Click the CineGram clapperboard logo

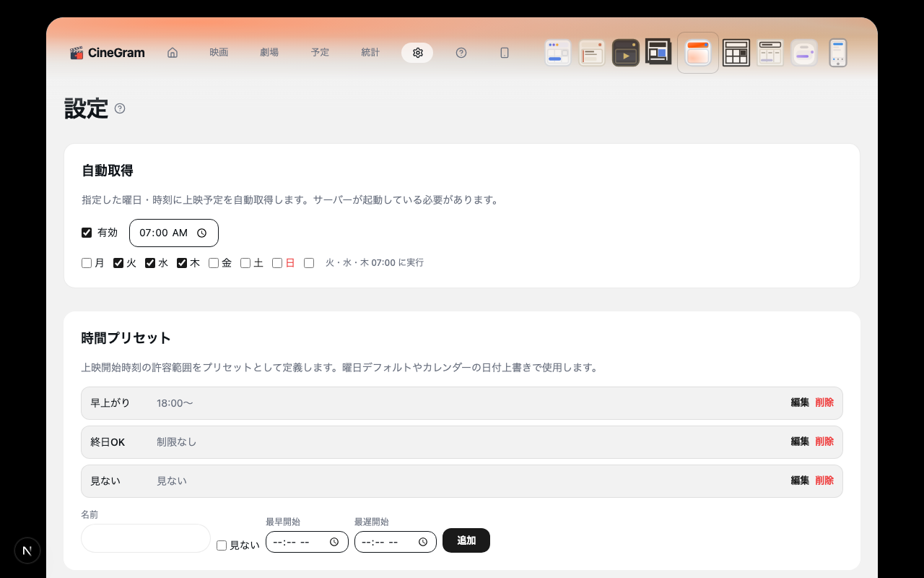77,52
